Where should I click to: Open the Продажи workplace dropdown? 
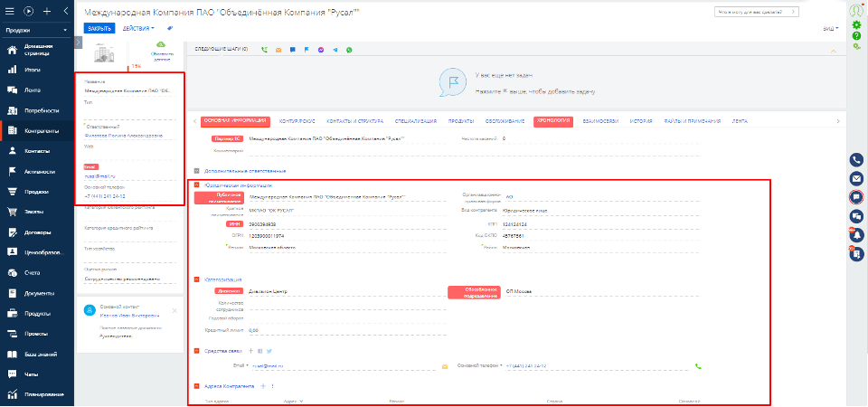point(36,30)
